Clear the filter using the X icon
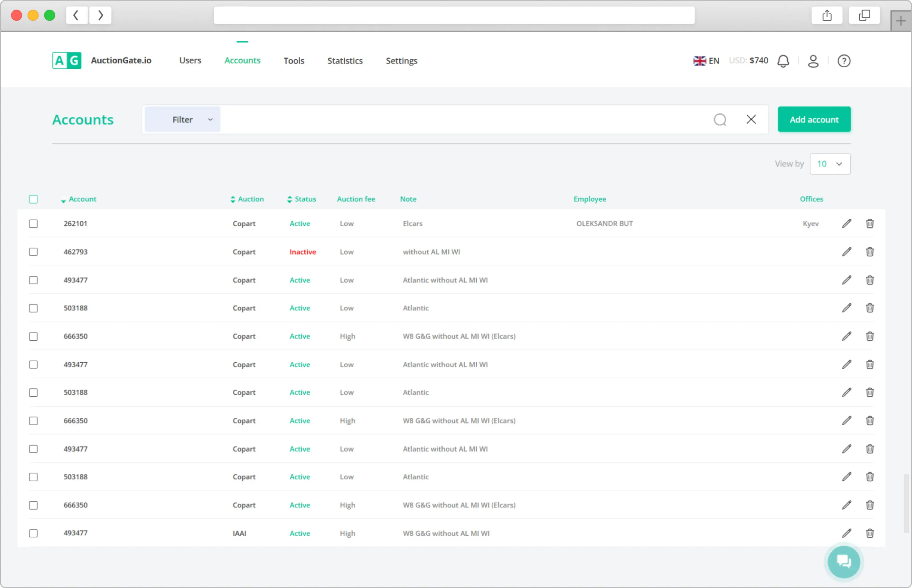 (x=751, y=120)
